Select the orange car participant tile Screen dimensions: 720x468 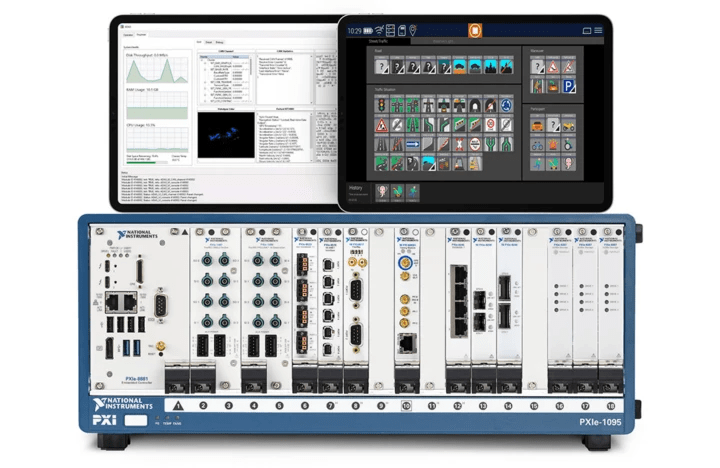click(537, 125)
